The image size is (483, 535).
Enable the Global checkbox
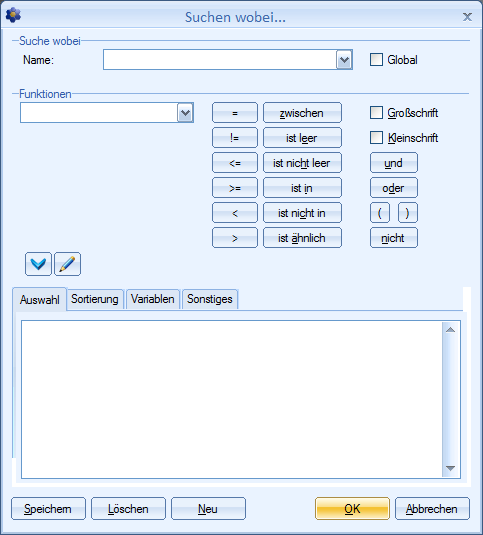tap(376, 60)
